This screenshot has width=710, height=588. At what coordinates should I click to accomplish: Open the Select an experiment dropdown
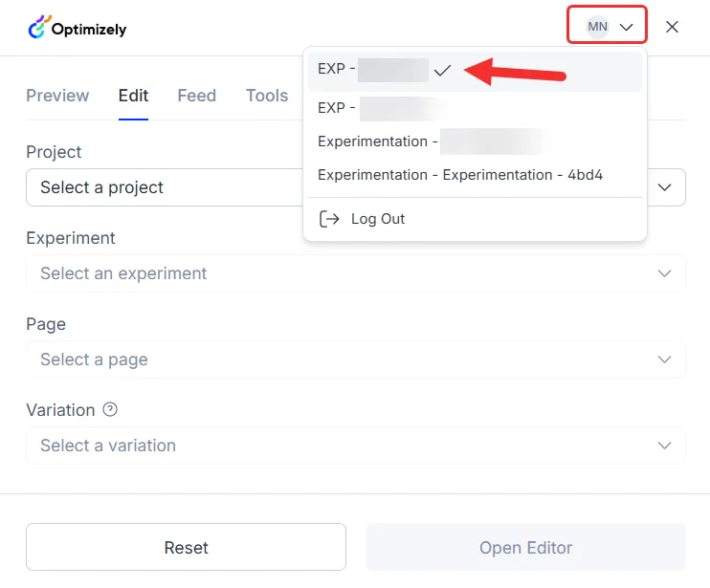[x=356, y=273]
